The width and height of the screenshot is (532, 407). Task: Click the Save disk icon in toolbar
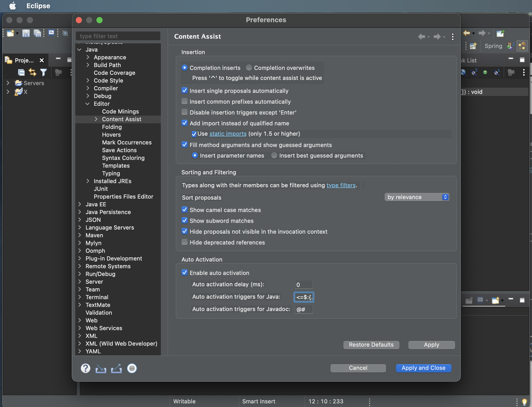26,33
